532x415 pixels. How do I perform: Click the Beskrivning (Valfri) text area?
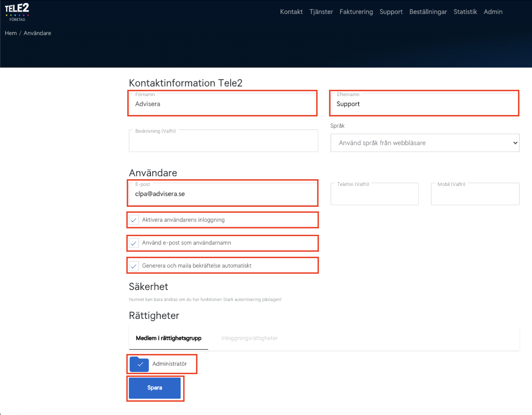click(223, 141)
